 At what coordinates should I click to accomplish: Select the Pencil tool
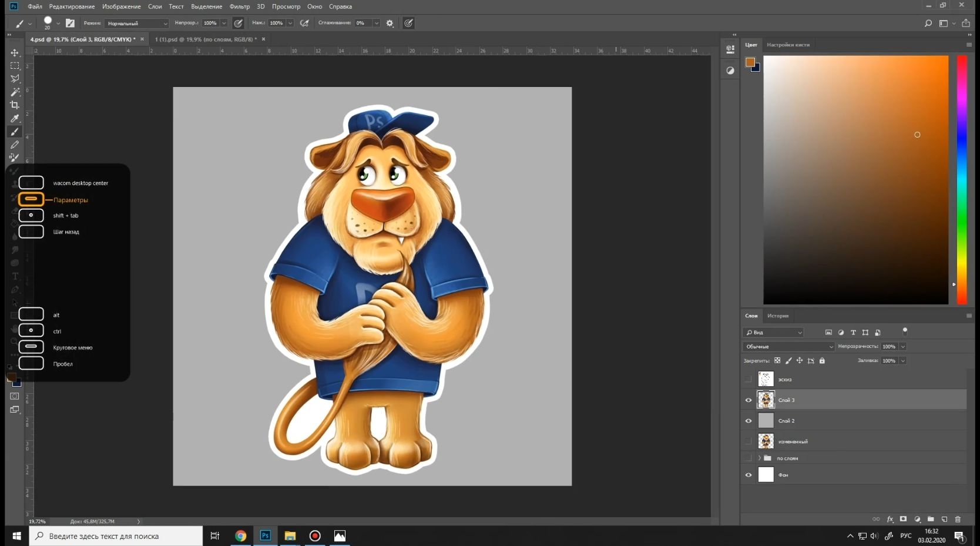15,145
